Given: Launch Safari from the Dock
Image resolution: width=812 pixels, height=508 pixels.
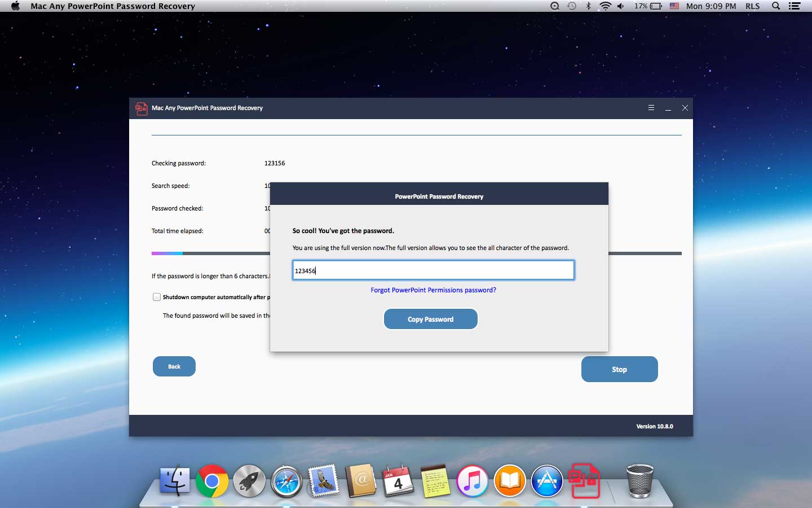Looking at the screenshot, I should pos(286,483).
